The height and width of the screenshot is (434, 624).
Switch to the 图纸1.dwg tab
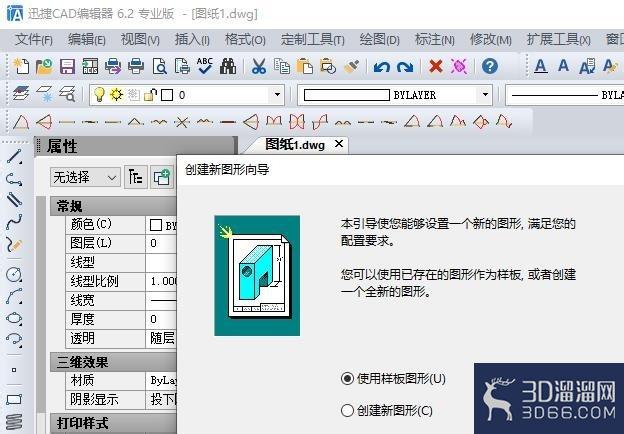pyautogui.click(x=294, y=144)
